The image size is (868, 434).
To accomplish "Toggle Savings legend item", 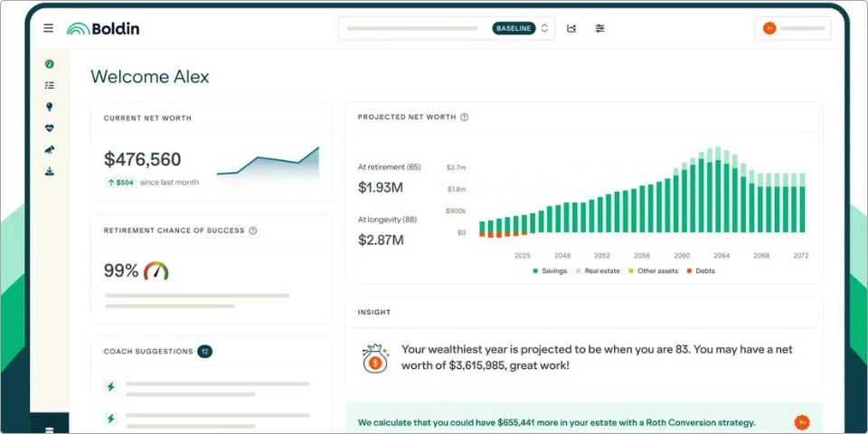I will (550, 270).
